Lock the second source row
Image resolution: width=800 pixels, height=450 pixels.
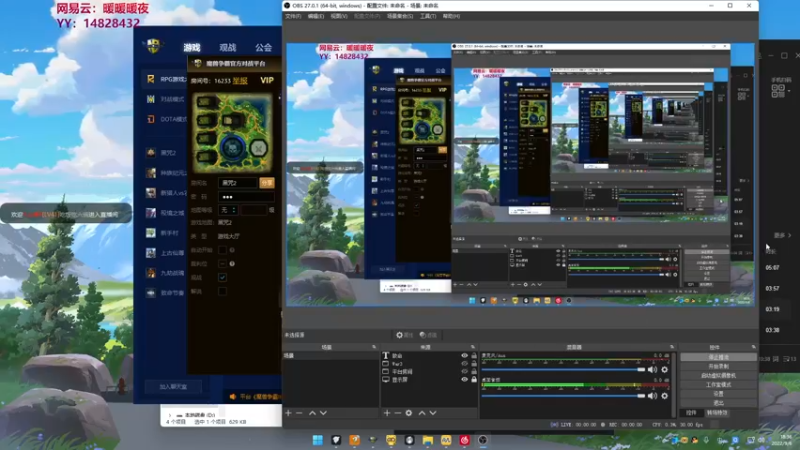474,364
